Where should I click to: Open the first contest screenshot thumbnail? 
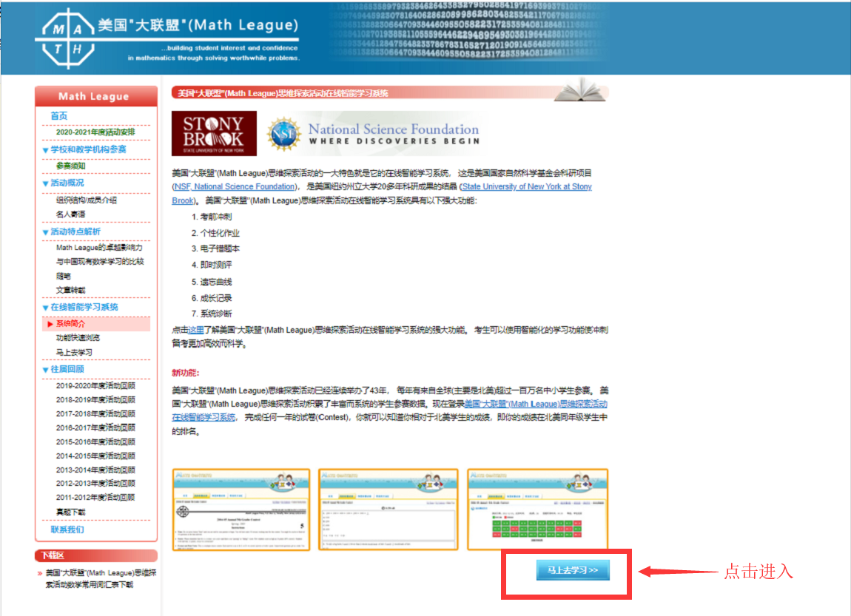click(x=241, y=510)
